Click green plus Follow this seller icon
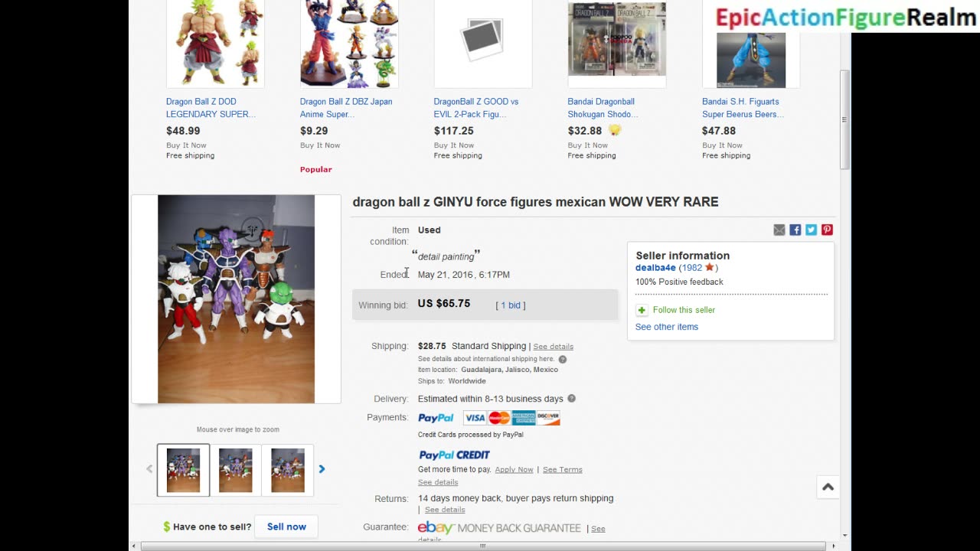This screenshot has height=551, width=980. click(x=642, y=310)
